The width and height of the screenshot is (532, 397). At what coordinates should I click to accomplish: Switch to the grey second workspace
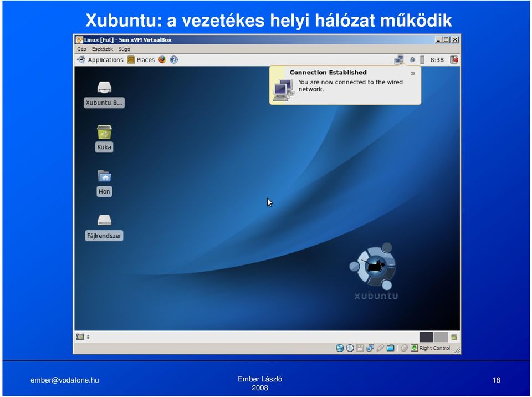pyautogui.click(x=441, y=337)
